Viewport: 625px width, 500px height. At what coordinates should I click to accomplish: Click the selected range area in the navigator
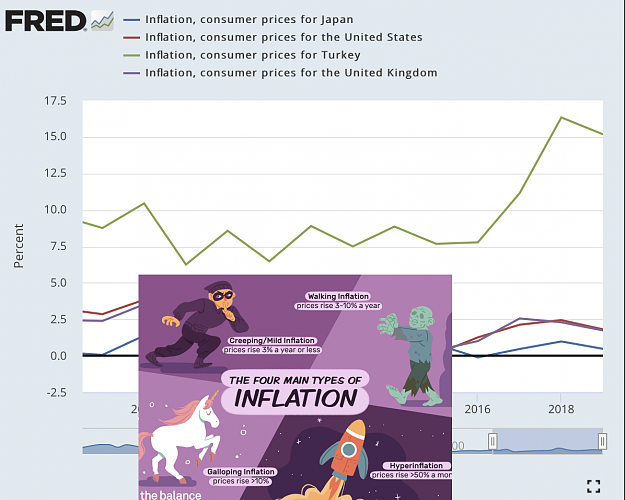point(548,441)
